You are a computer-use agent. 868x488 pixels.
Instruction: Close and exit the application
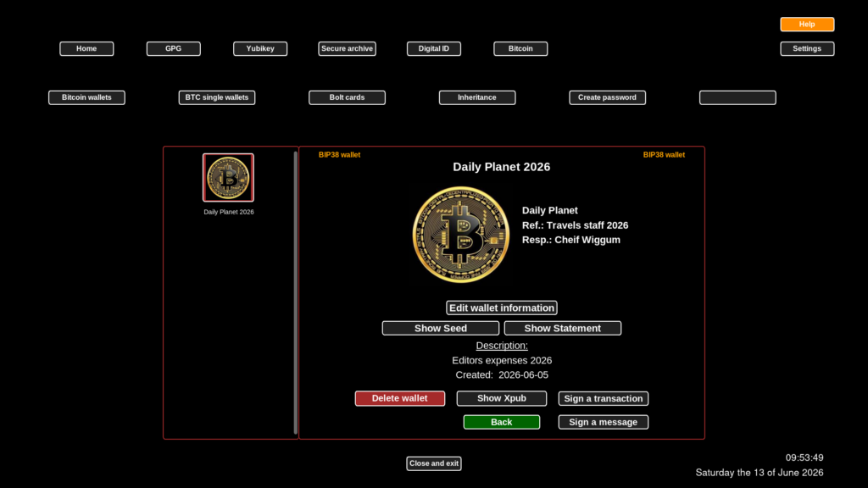[433, 463]
